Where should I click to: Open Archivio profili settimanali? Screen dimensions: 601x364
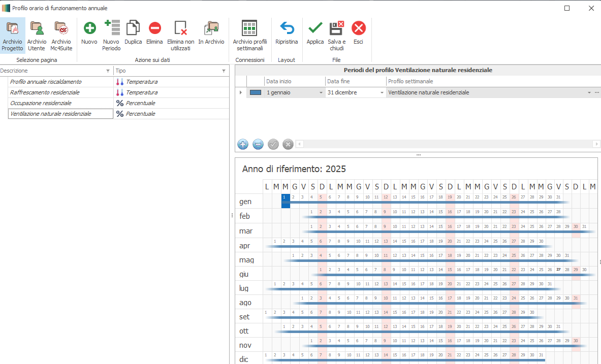pos(249,36)
